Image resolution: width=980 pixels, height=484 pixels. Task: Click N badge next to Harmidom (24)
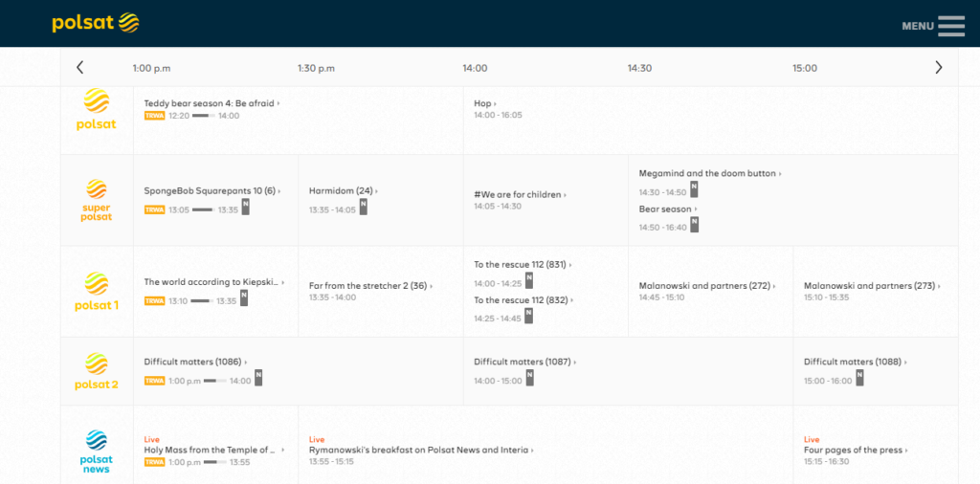363,207
